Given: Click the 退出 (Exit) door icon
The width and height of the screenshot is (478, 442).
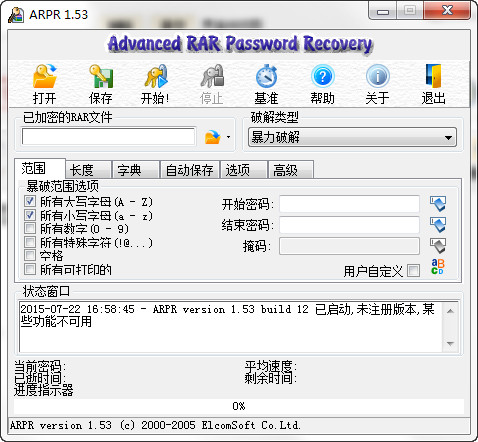Looking at the screenshot, I should point(433,76).
